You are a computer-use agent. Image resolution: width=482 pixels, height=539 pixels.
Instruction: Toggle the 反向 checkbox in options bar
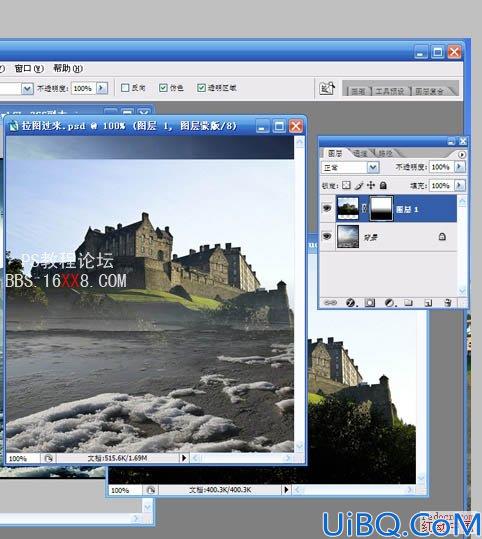[125, 88]
